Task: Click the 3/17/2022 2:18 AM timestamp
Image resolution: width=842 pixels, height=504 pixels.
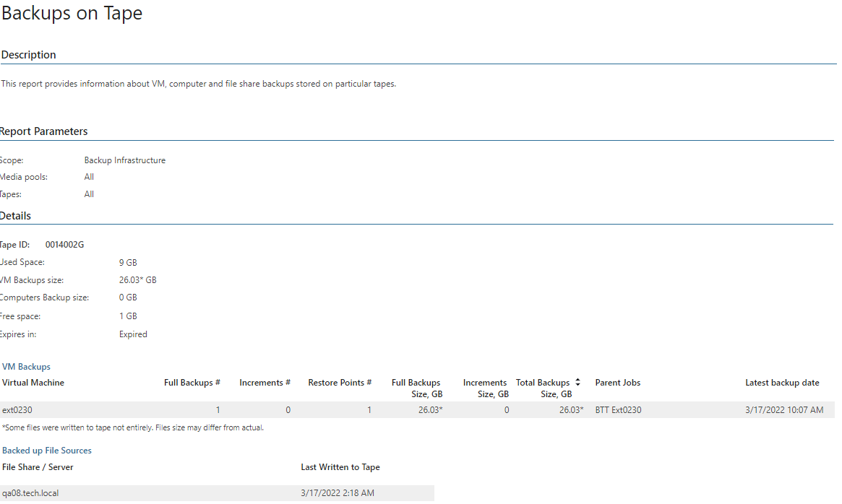Action: [x=338, y=493]
